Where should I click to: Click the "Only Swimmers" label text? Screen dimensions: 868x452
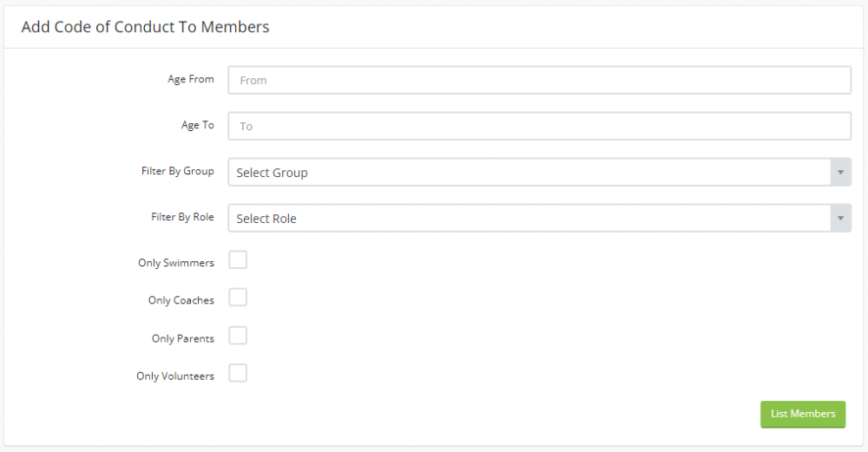pyautogui.click(x=175, y=262)
